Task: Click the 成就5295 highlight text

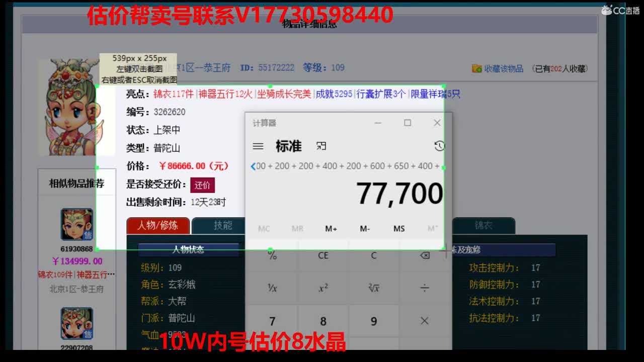Action: point(334,94)
